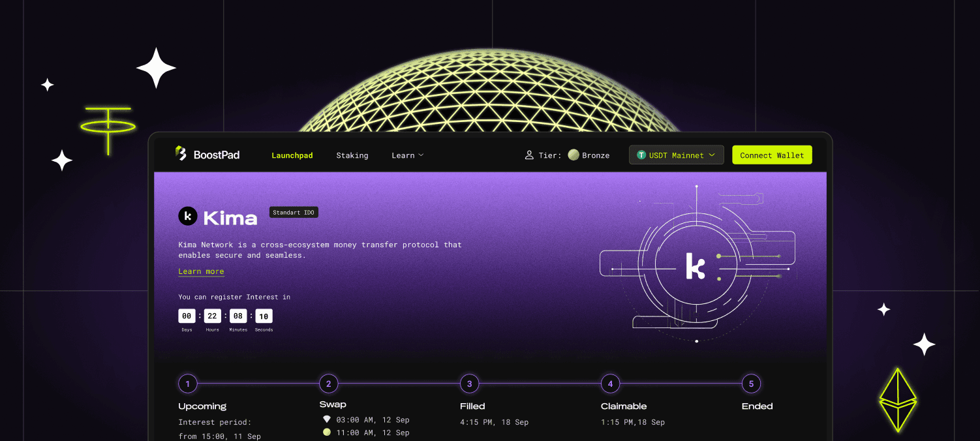
Task: Click step 2 Swap on the timeline
Action: (328, 384)
